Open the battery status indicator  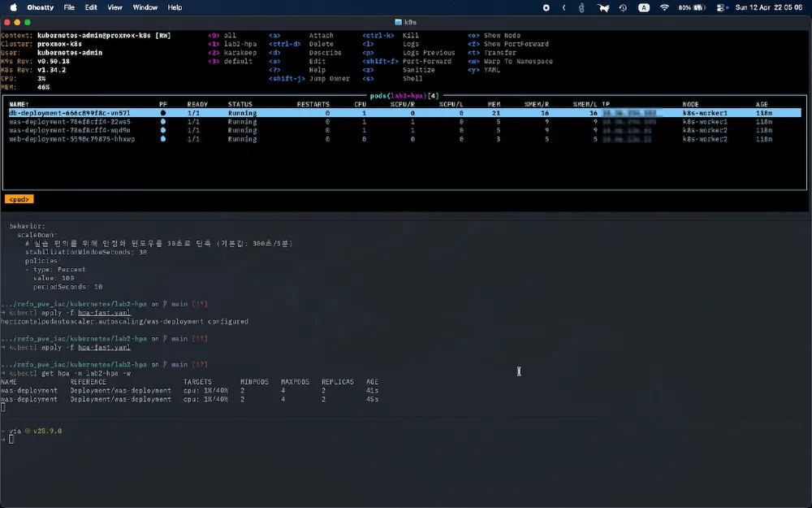pyautogui.click(x=691, y=7)
